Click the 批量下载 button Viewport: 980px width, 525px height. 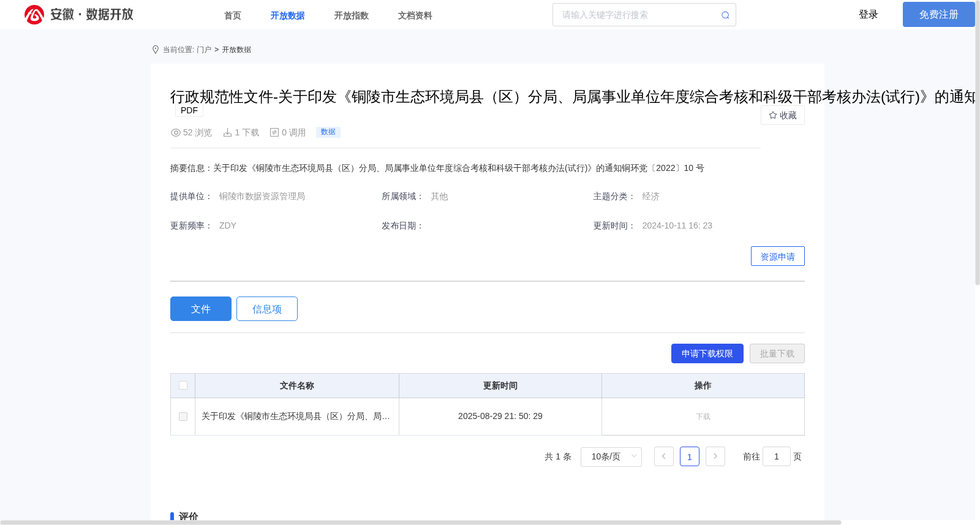point(777,353)
